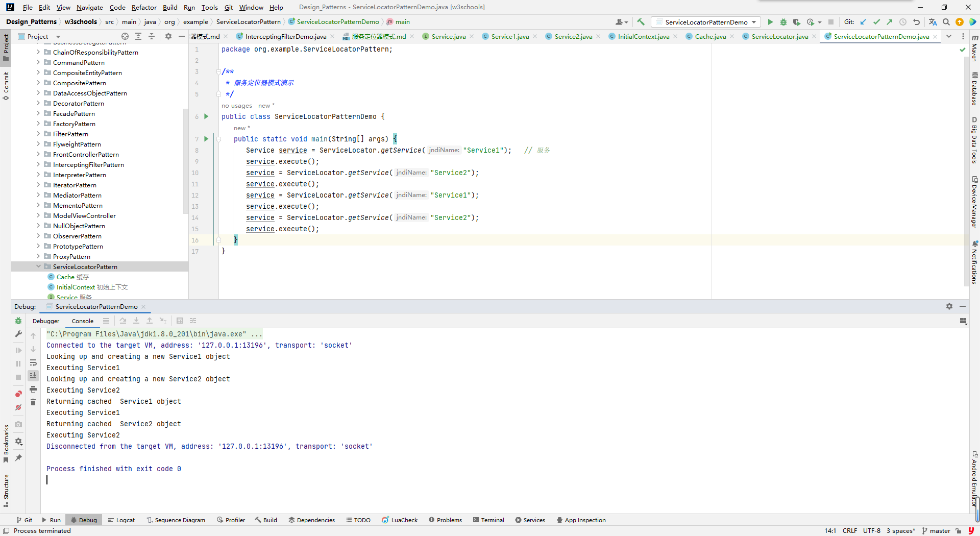The width and height of the screenshot is (980, 536).
Task: Open the Sequence Diagram tool window button
Action: 176,520
